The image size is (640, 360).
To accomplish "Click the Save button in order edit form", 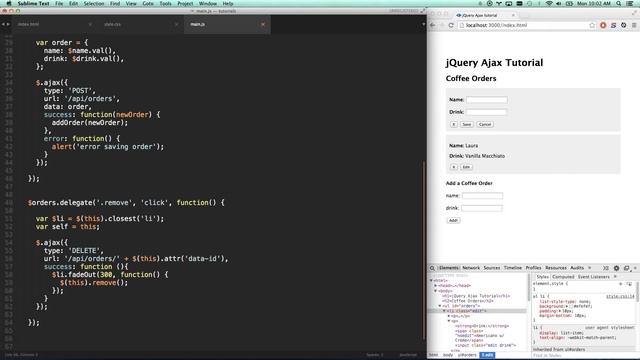I will coord(467,124).
